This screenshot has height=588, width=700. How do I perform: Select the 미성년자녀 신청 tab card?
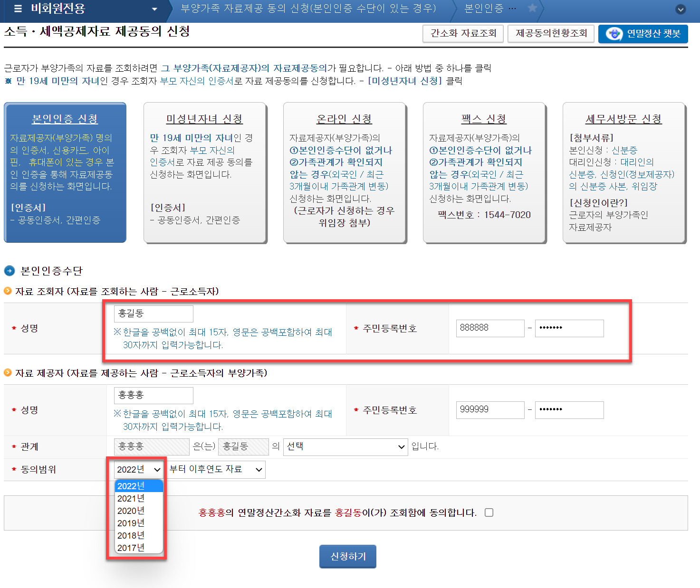click(x=205, y=172)
